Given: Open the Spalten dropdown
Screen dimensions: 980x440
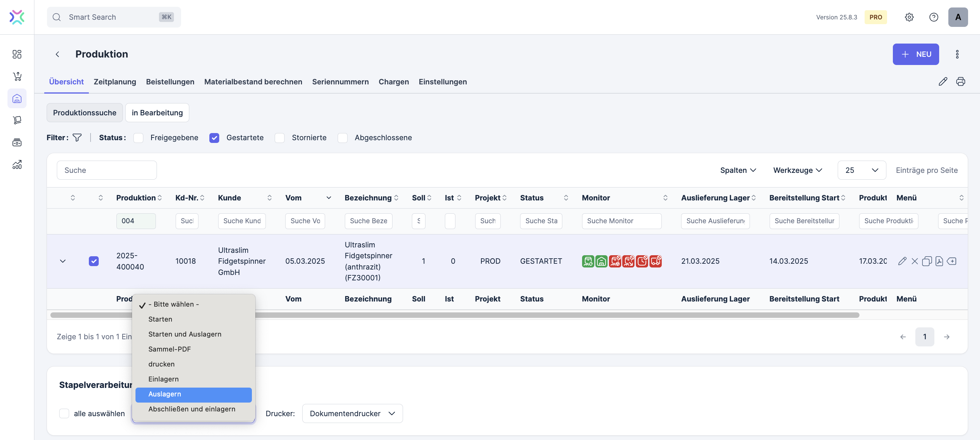Looking at the screenshot, I should pyautogui.click(x=738, y=170).
